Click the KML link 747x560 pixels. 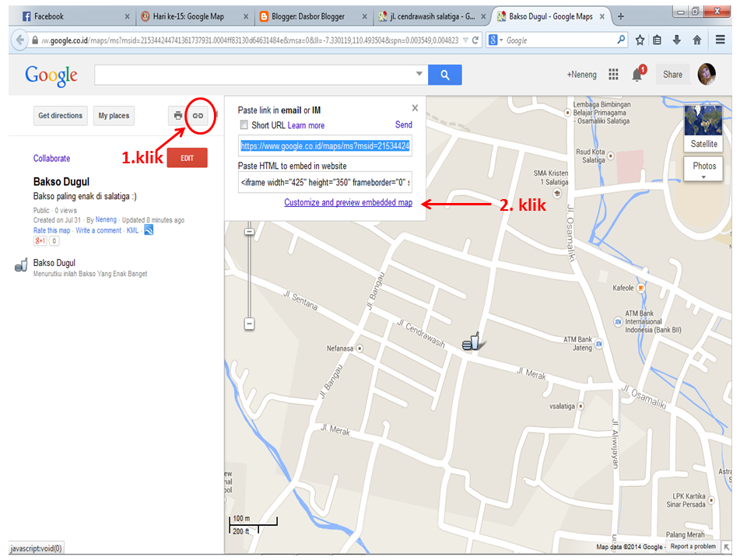tap(132, 230)
